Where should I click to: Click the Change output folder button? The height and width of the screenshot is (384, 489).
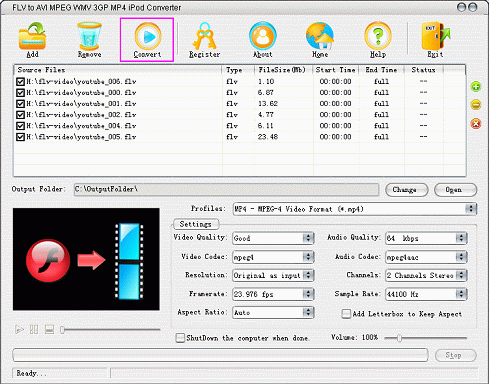click(x=407, y=190)
